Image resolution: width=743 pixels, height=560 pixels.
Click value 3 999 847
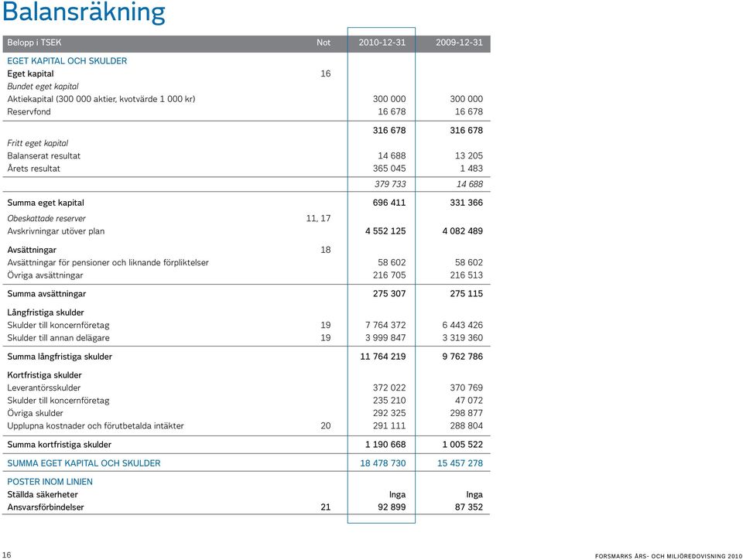click(x=385, y=338)
